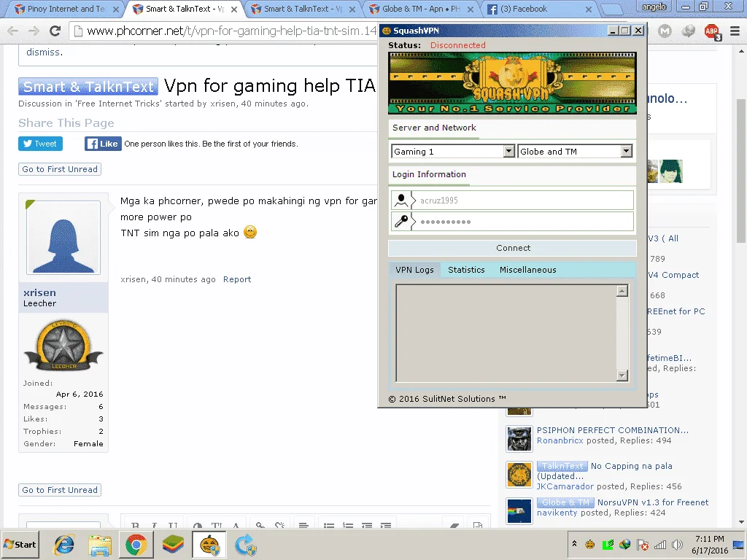This screenshot has width=747, height=560.
Task: Open the Chrome hamburger menu
Action: tap(735, 31)
